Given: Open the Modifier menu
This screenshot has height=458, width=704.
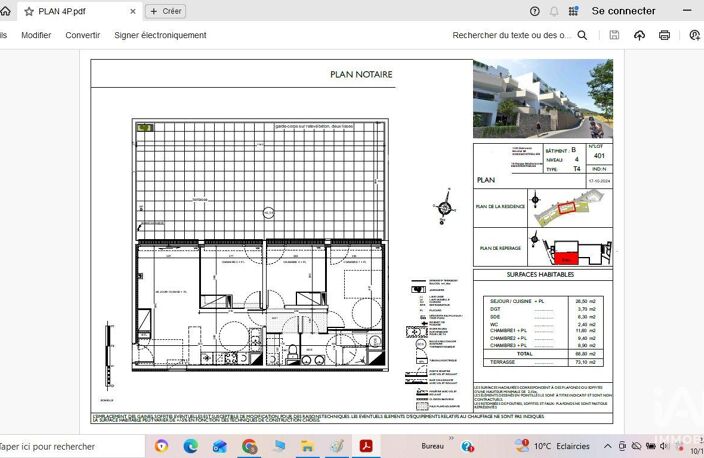Looking at the screenshot, I should (36, 35).
